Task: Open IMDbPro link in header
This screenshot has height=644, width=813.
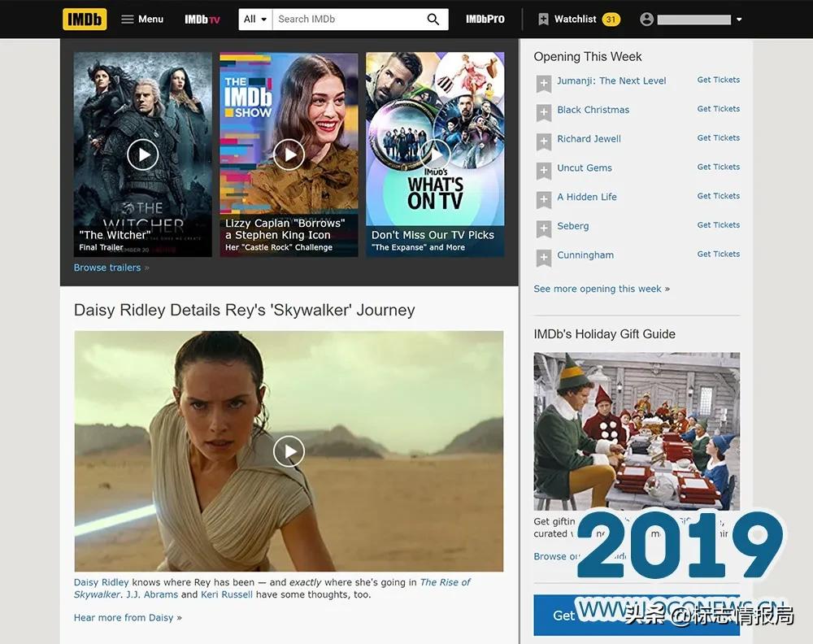Action: (x=485, y=20)
